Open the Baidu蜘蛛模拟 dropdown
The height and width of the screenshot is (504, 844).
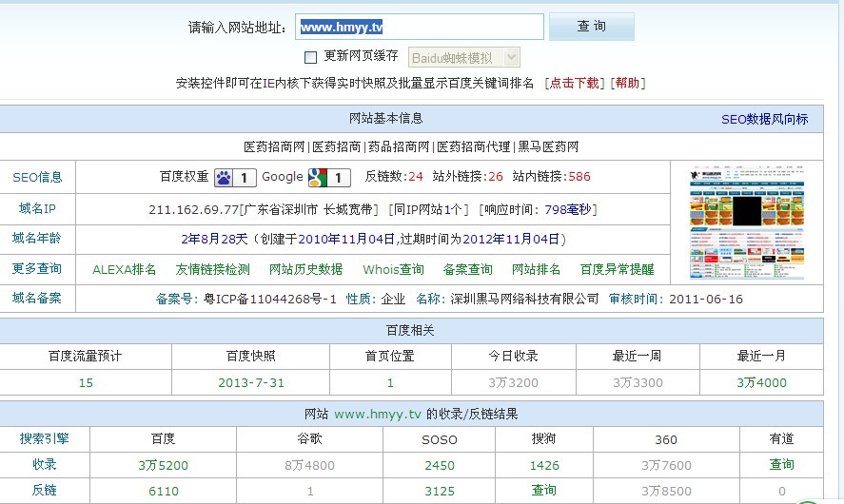464,58
